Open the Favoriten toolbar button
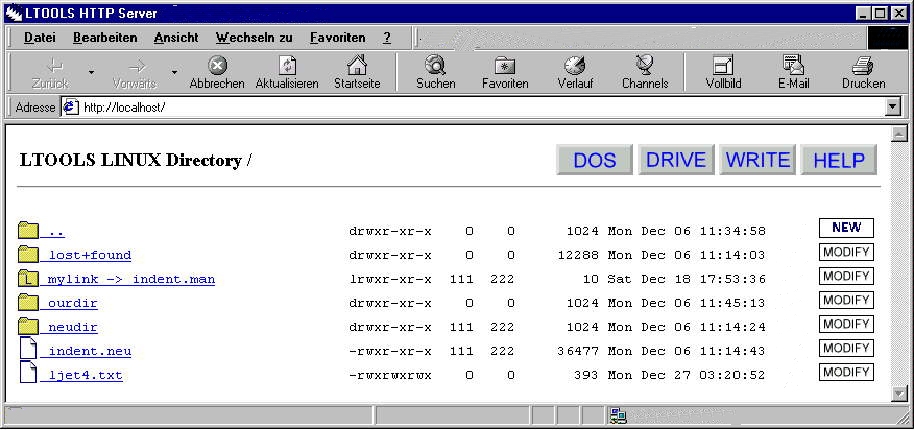The image size is (914, 430). click(505, 66)
